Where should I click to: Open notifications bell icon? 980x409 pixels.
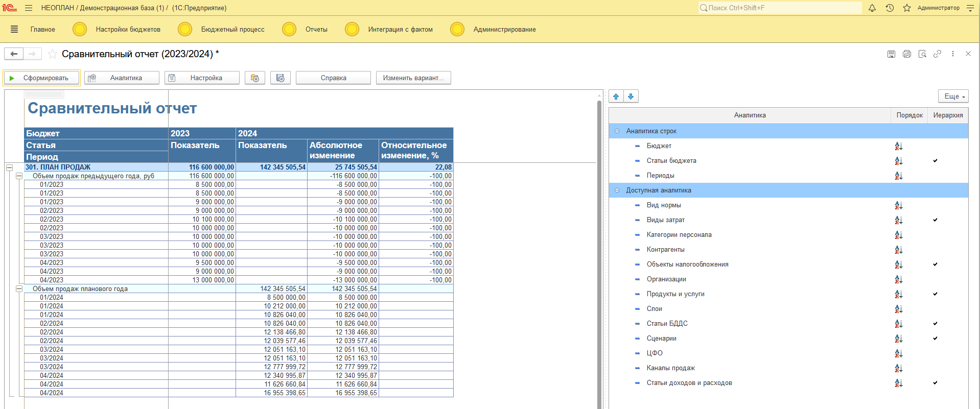[x=872, y=8]
